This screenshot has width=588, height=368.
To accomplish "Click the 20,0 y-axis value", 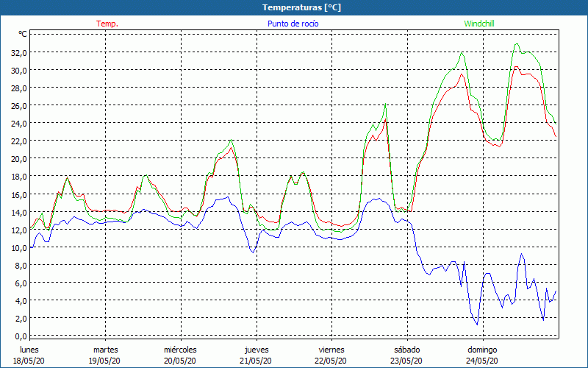I will point(19,158).
